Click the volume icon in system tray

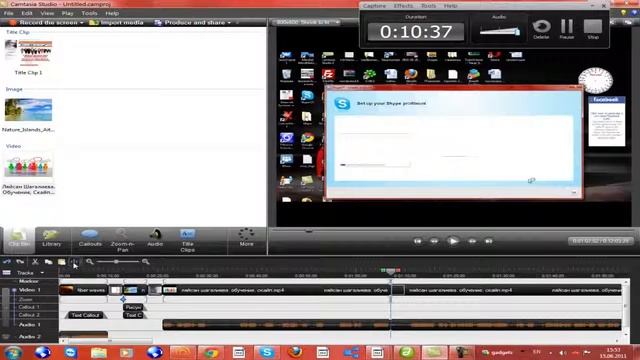pos(562,353)
